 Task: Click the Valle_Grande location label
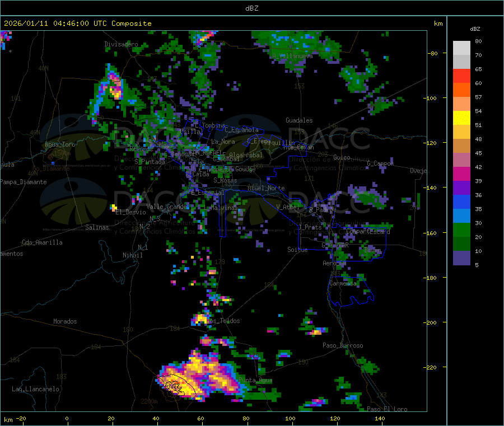166,207
